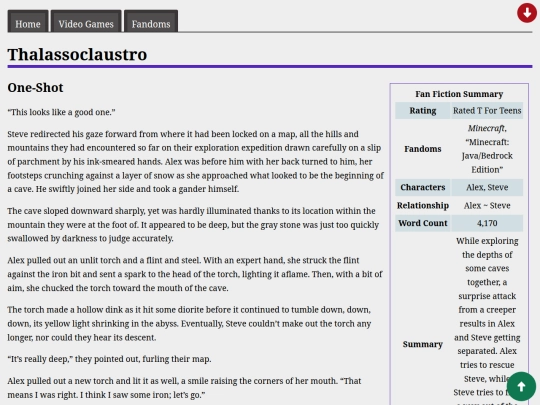
Task: Click the italic Minecraft fandom text
Action: (x=486, y=128)
